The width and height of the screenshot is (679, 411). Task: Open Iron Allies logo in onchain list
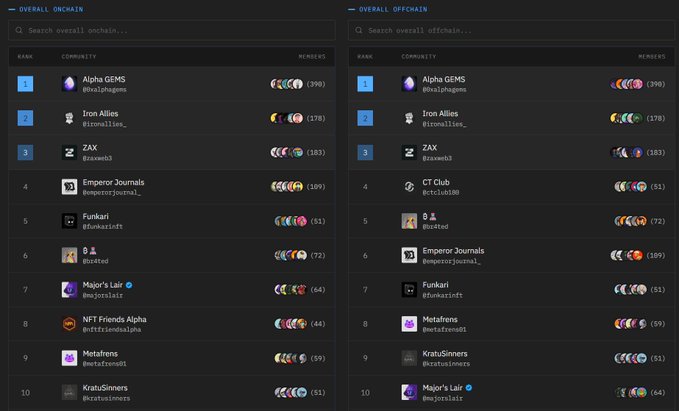pyautogui.click(x=69, y=118)
